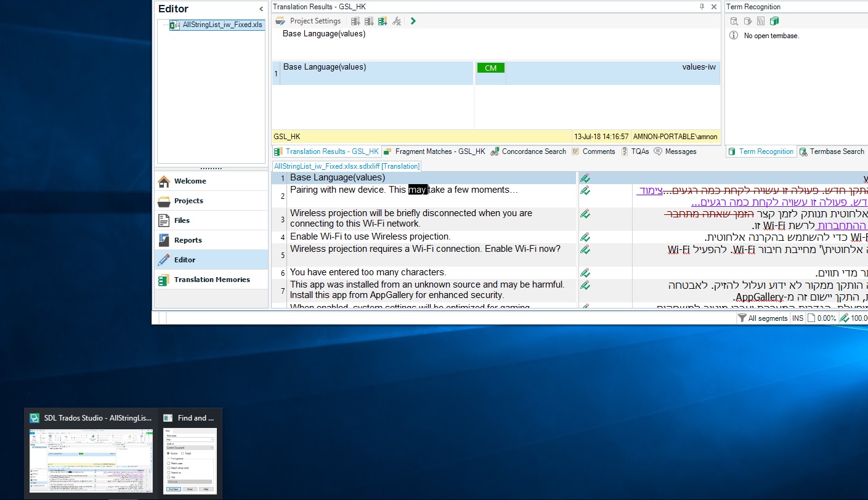Click the green arrow icon in Translation Results toolbar
Screen dimensions: 868x500
click(x=413, y=21)
